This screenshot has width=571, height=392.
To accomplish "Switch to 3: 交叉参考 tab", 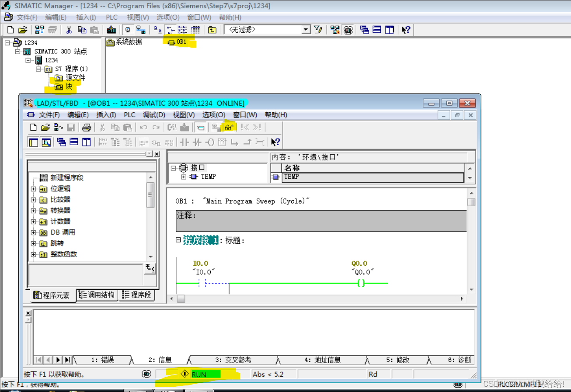I will [x=233, y=360].
